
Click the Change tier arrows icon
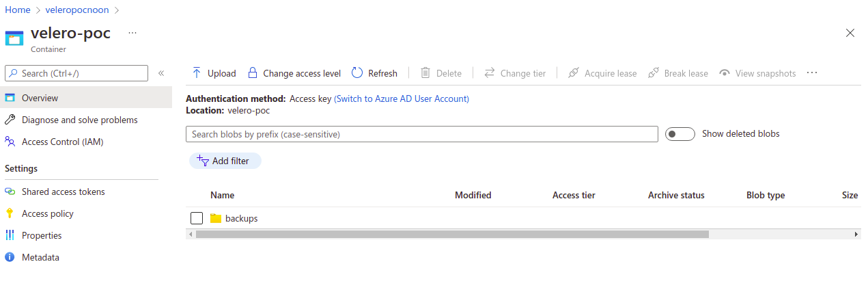tap(490, 73)
